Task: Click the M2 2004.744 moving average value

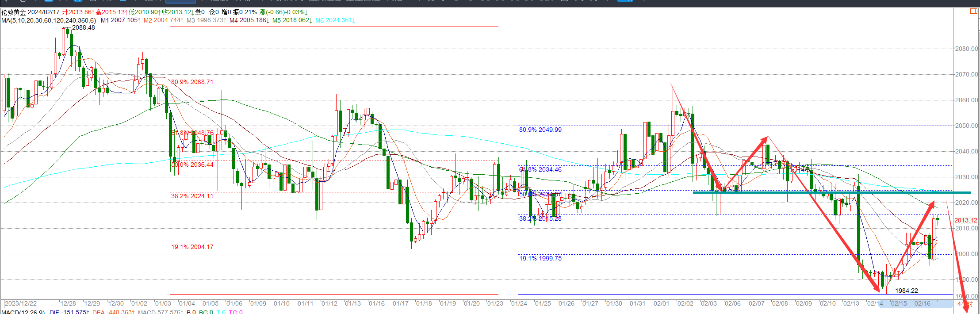Action: point(163,20)
